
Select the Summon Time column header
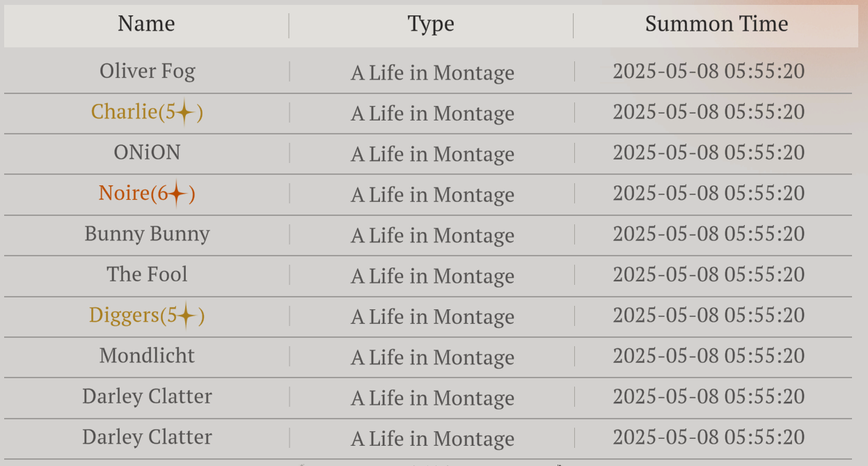click(716, 24)
